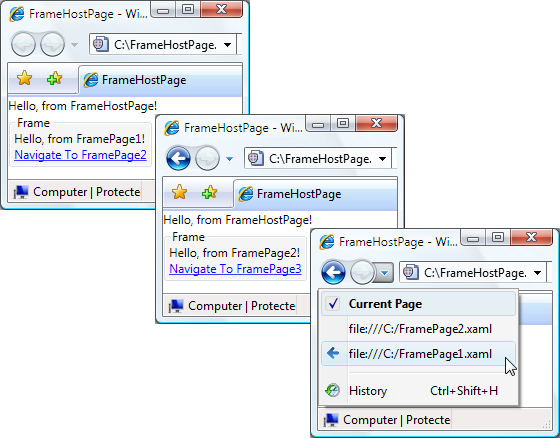Image resolution: width=560 pixels, height=438 pixels.
Task: Open History Ctrl+Shift+H menu entry
Action: point(418,390)
